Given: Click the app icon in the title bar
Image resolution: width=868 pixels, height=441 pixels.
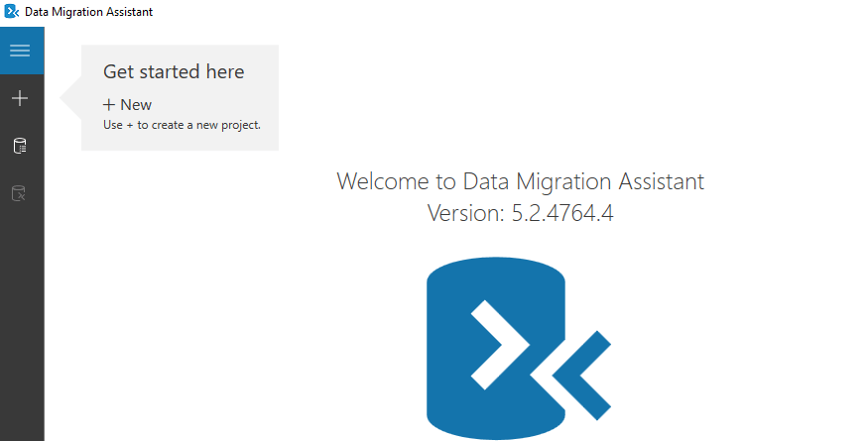Looking at the screenshot, I should [12, 12].
